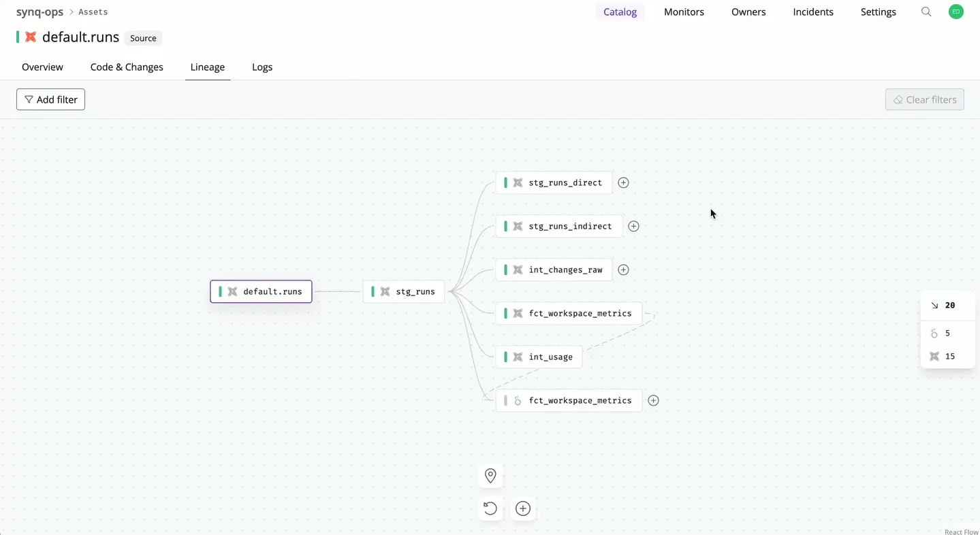Click the downstream arrow icon showing 20
Image resolution: width=980 pixels, height=535 pixels.
[x=935, y=305]
